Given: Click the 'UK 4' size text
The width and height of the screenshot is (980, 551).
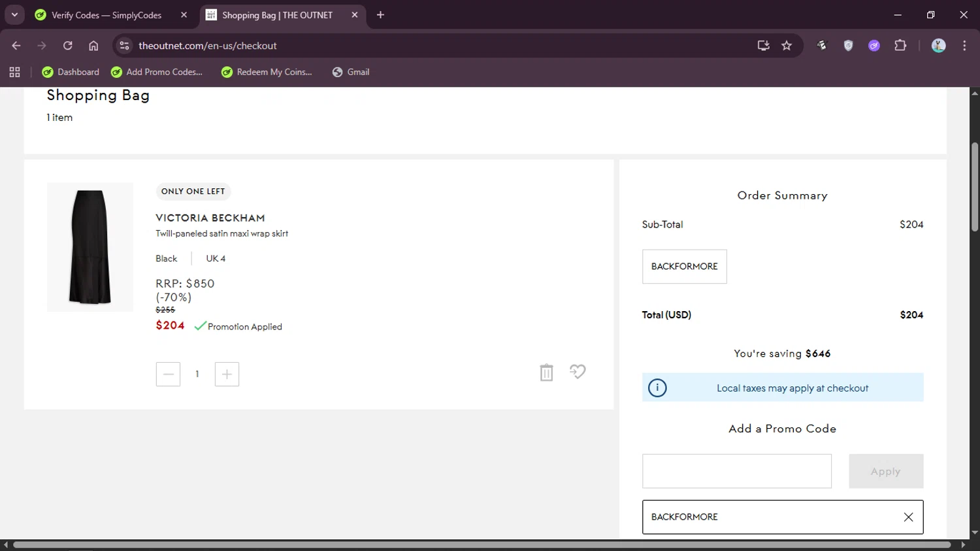Looking at the screenshot, I should [216, 258].
